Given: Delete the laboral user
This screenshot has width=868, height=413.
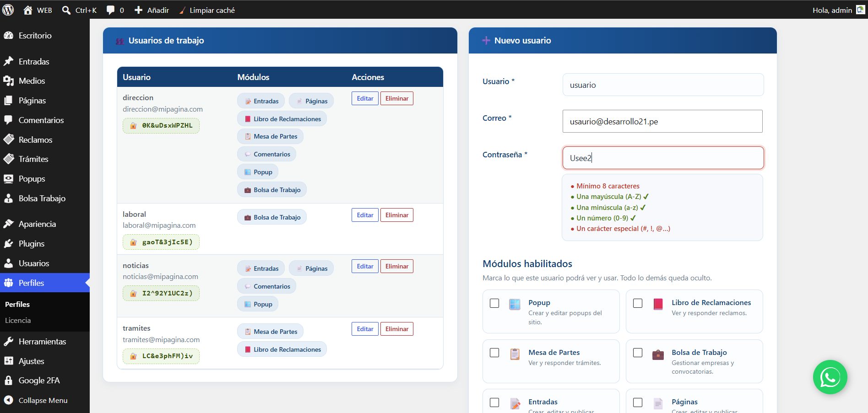Looking at the screenshot, I should [397, 215].
